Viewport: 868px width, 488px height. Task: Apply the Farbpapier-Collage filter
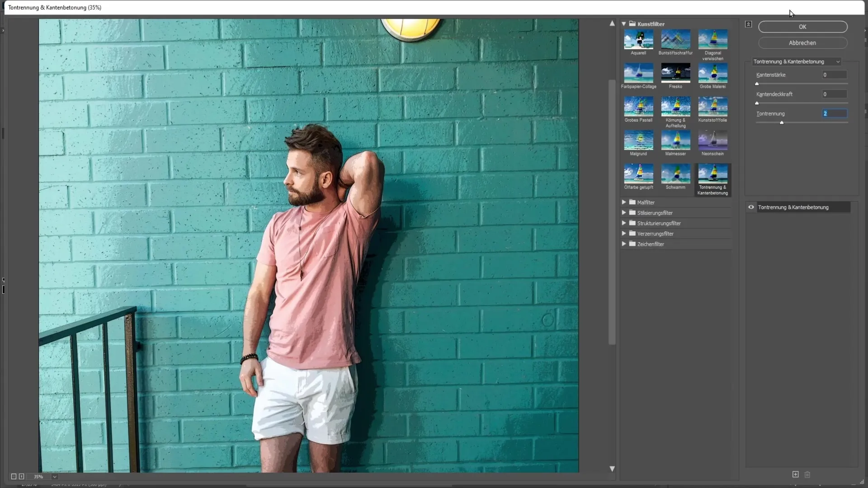tap(638, 73)
